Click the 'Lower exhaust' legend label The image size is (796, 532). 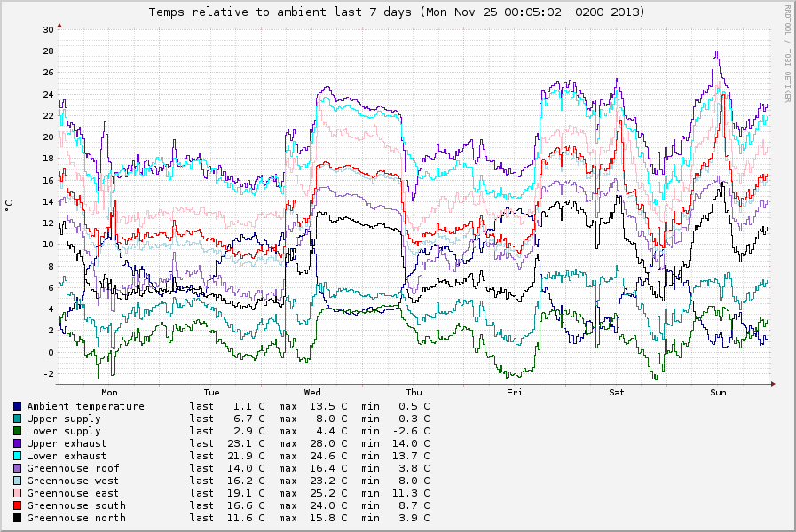[x=67, y=456]
